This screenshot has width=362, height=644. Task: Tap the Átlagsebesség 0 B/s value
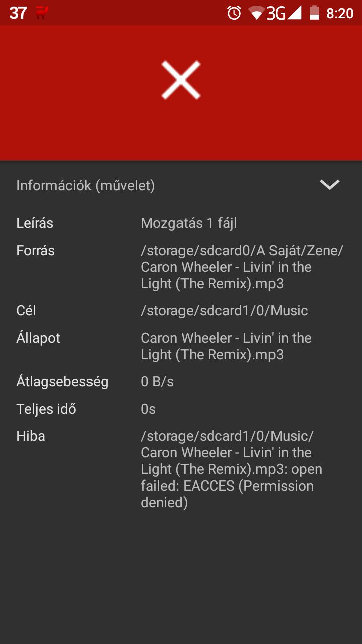point(157,382)
